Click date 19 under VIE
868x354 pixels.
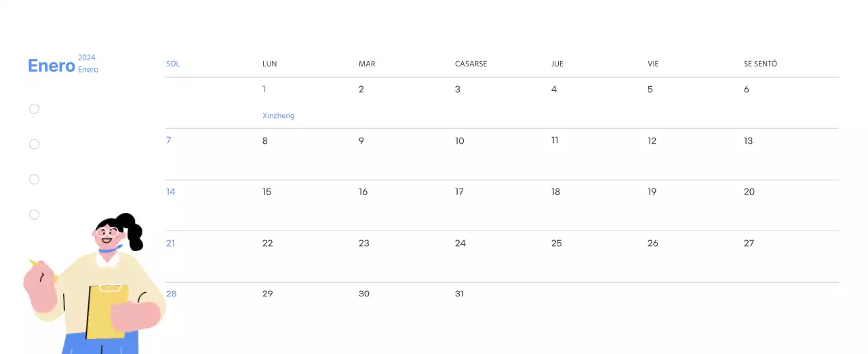pos(652,192)
